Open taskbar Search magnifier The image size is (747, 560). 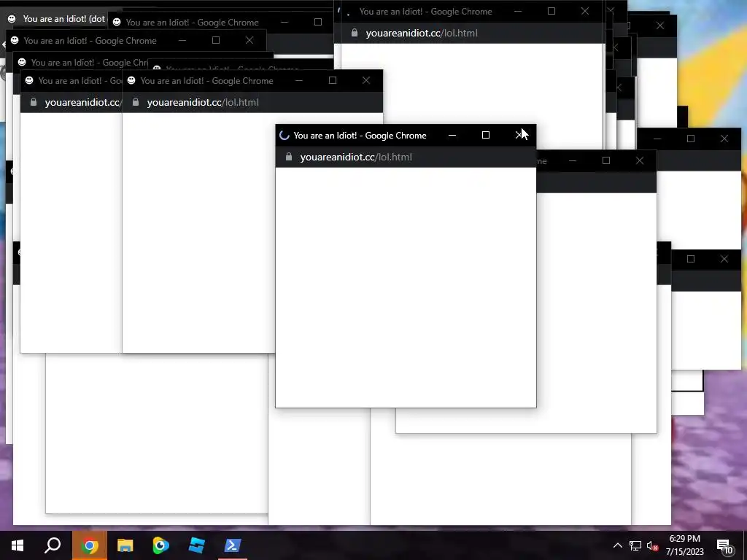53,545
